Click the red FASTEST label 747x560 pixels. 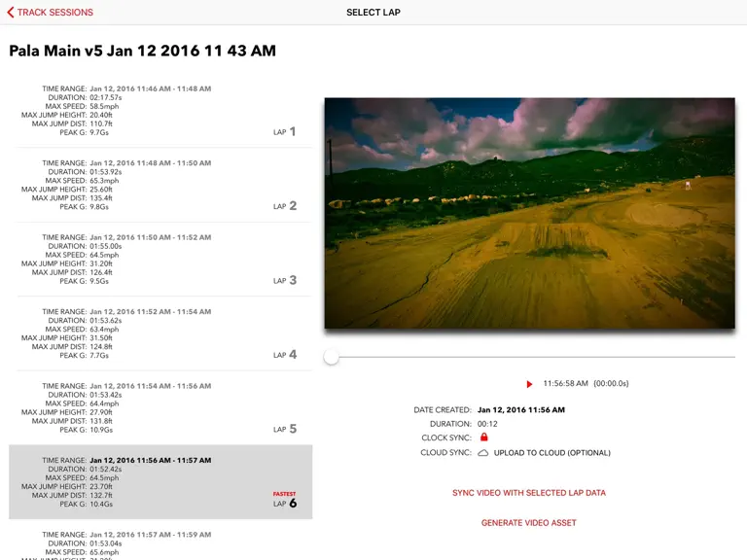pos(284,494)
